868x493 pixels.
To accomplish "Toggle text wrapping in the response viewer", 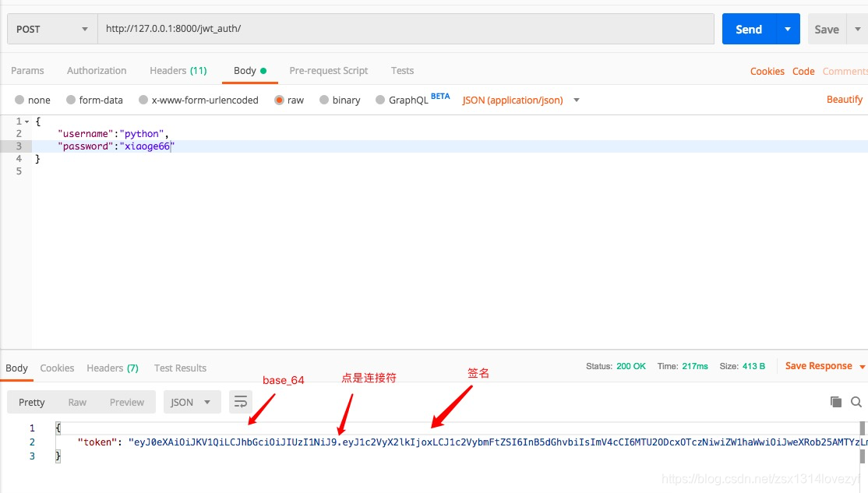I will pos(240,401).
